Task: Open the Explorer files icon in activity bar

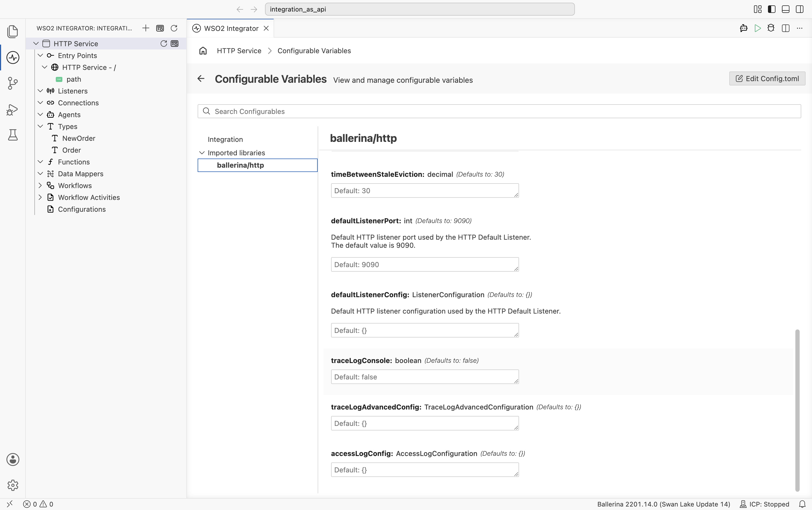Action: pyautogui.click(x=13, y=31)
